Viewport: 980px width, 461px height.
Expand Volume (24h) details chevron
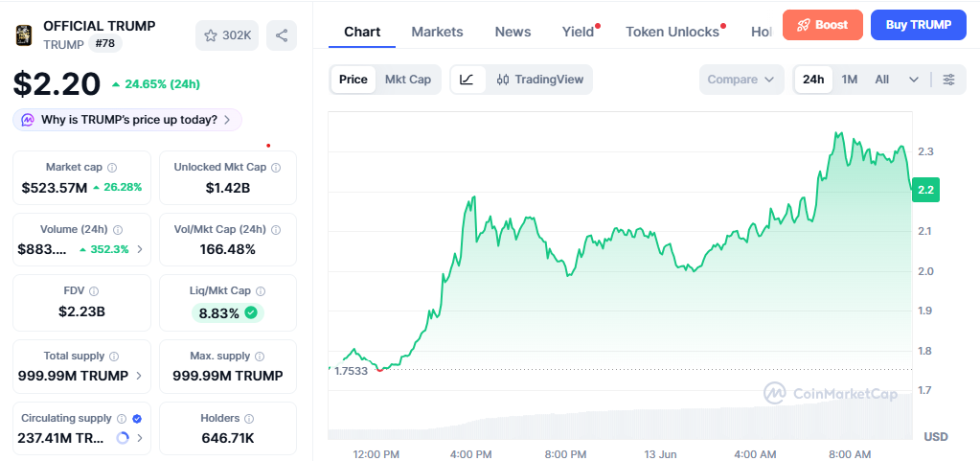[139, 249]
